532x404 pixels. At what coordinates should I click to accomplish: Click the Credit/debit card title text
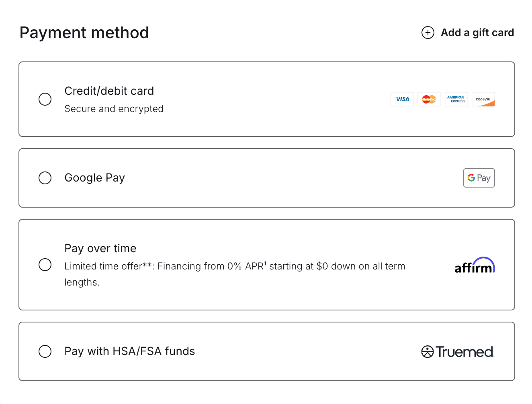point(109,91)
